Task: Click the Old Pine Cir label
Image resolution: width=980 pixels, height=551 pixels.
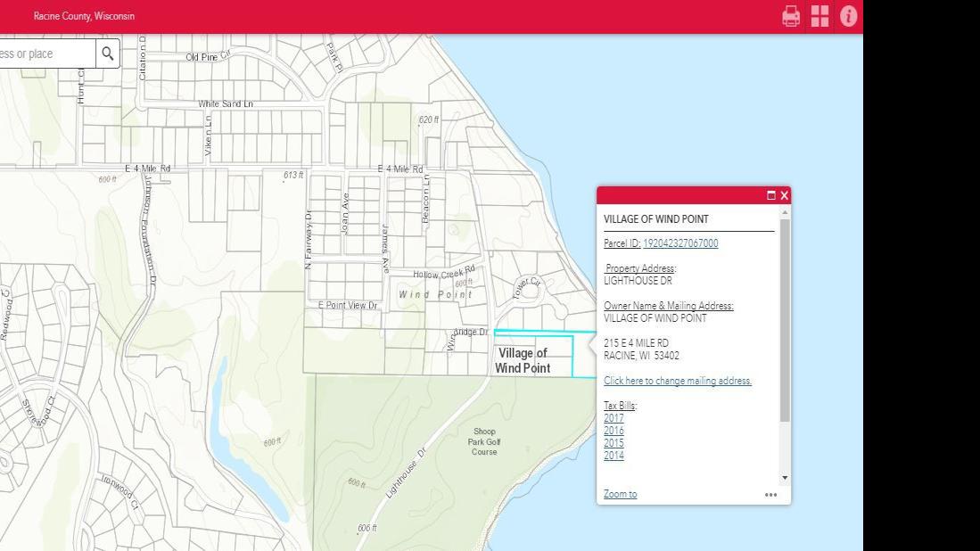Action: coord(208,56)
